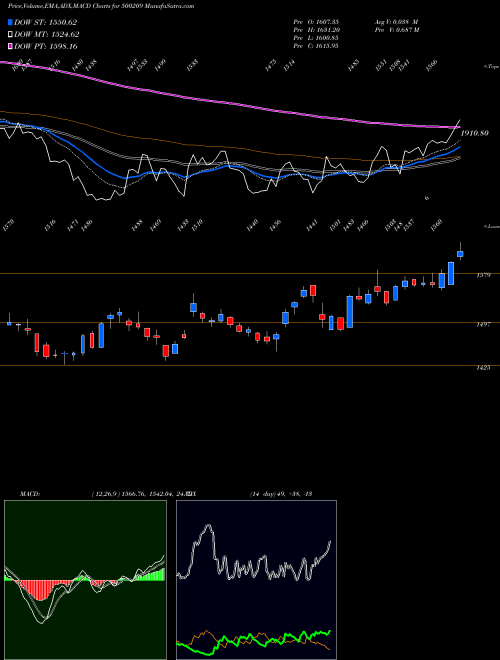The image size is (500, 660).
Task: Click the 'Avg V: 0.038 M' volume text
Action: tap(397, 21)
